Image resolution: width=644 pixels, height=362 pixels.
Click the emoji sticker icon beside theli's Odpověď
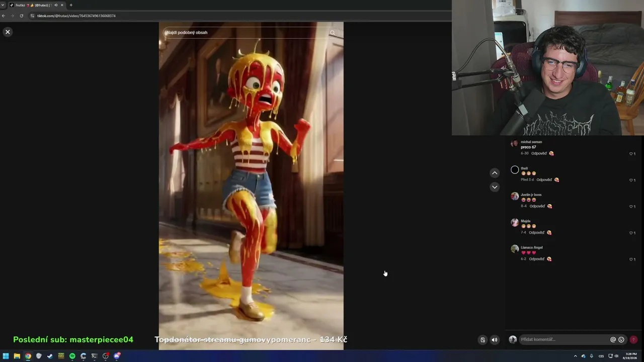[557, 180]
